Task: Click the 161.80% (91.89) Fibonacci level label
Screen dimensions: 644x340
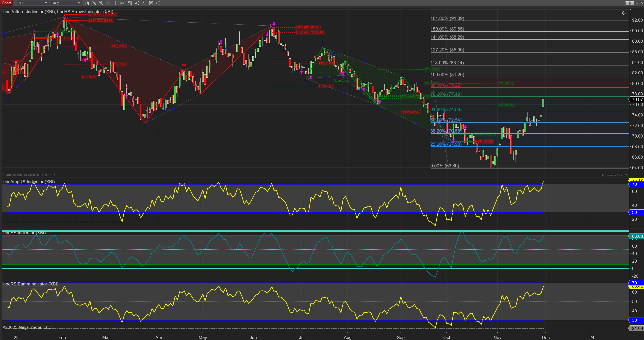Action: coord(447,18)
